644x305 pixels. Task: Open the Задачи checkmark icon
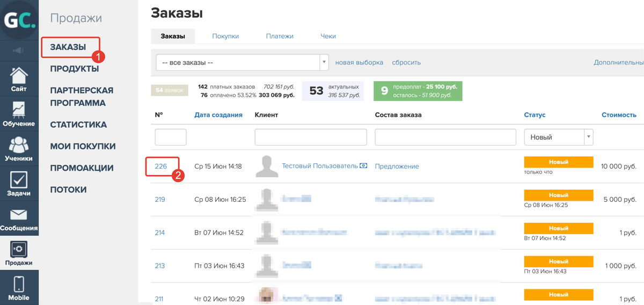point(19,179)
